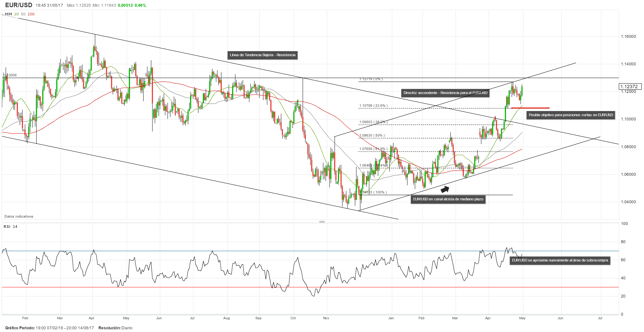The height and width of the screenshot is (332, 644).
Task: Click the RSI 14 indicator label
Action: coord(11,227)
